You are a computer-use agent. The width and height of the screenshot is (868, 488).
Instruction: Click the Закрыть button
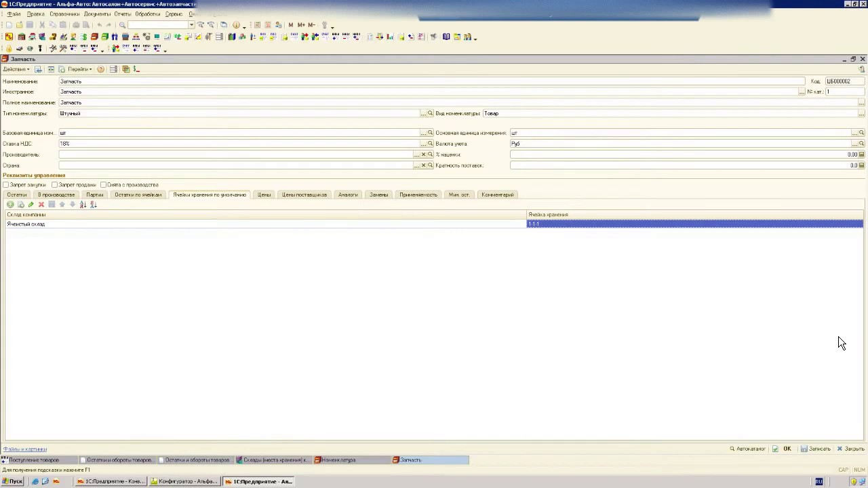coord(850,449)
